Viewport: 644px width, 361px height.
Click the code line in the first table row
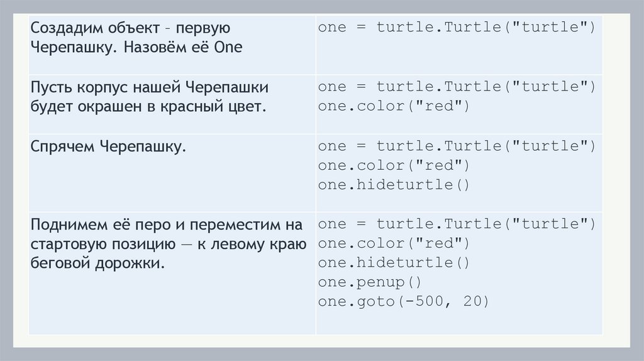coord(456,28)
